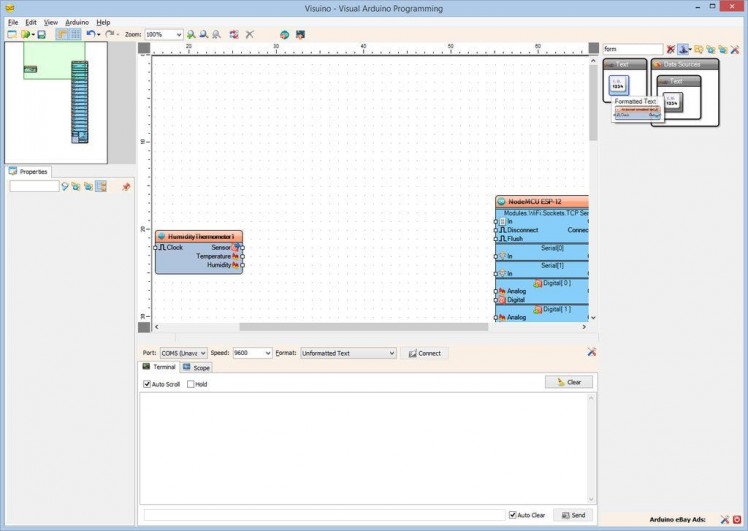The width and height of the screenshot is (748, 531).
Task: Open the Arduino menu
Action: [77, 22]
